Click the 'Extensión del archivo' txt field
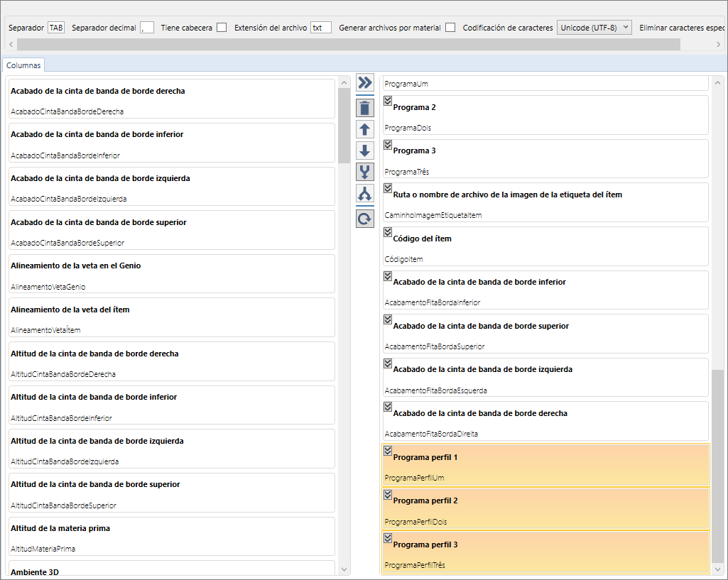This screenshot has height=580, width=728. (x=321, y=28)
